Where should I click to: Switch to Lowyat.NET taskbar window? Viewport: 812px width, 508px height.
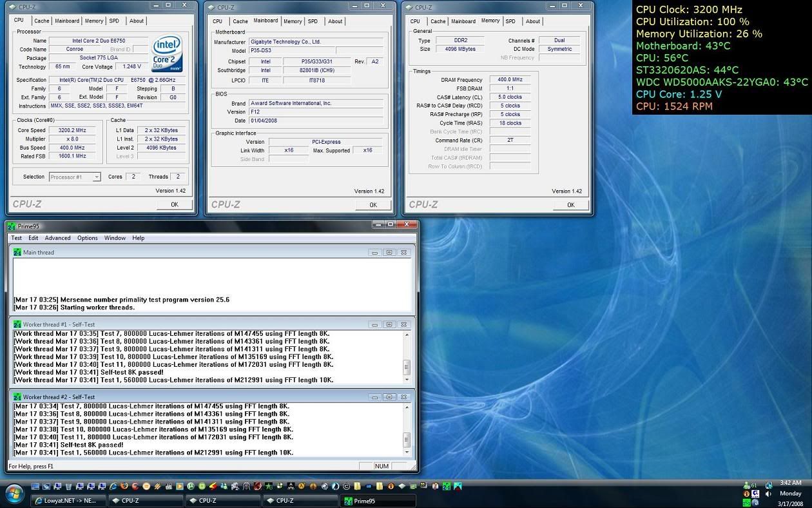(x=69, y=500)
